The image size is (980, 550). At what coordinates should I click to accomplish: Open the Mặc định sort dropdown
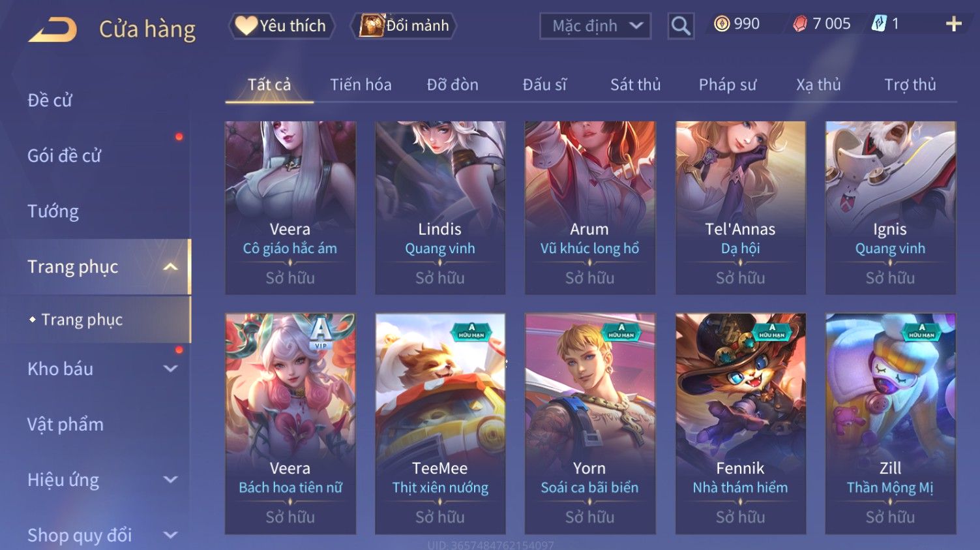coord(595,26)
